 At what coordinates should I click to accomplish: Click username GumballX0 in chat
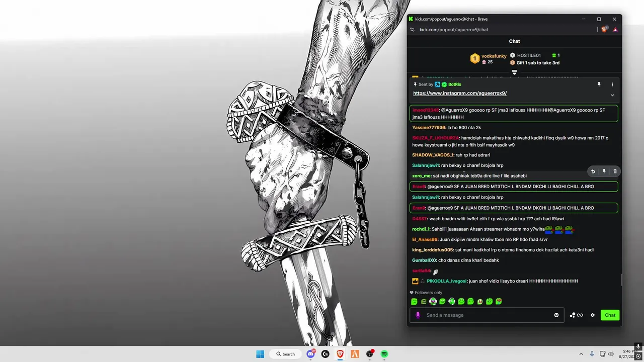424,260
